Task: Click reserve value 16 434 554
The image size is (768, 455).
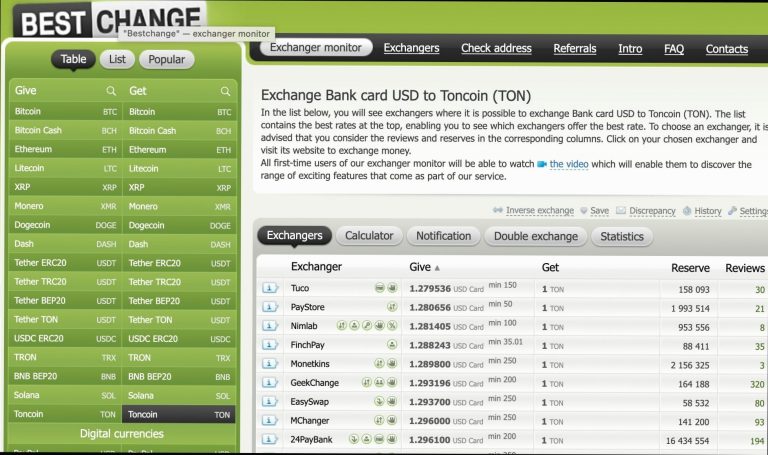Action: coord(687,441)
